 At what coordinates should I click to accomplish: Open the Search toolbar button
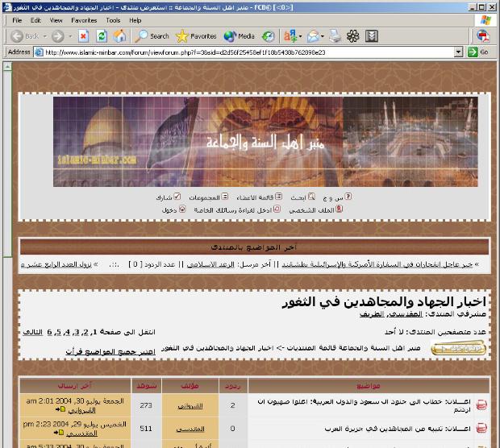pos(152,36)
